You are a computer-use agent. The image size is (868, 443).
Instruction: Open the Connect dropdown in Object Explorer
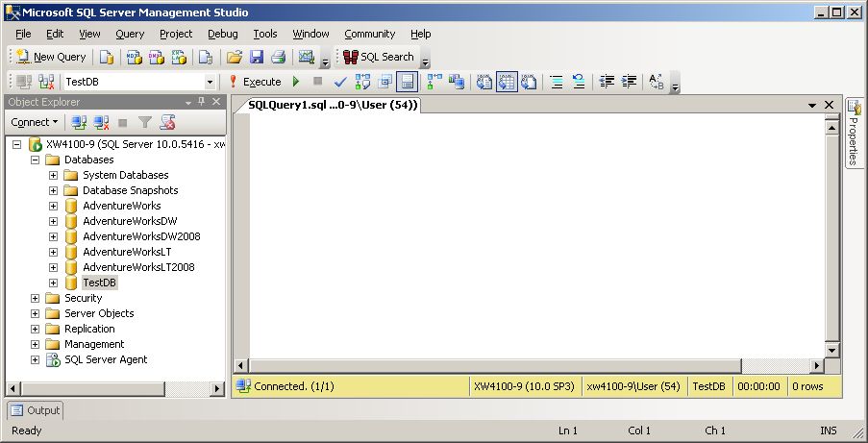(x=35, y=122)
